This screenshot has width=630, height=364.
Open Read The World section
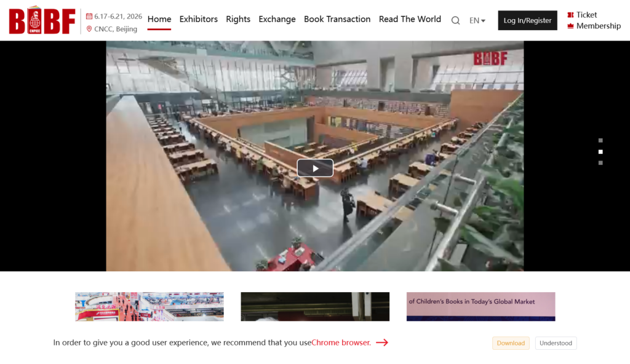coord(410,19)
